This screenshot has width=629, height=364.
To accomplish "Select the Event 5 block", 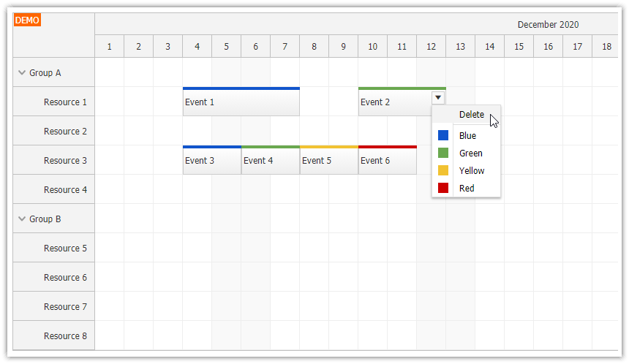I will (329, 160).
